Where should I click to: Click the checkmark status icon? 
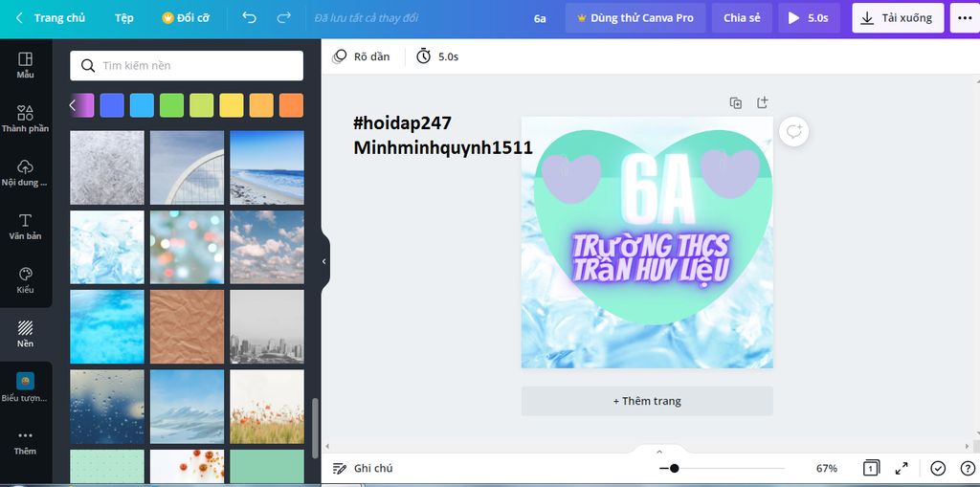tap(938, 468)
